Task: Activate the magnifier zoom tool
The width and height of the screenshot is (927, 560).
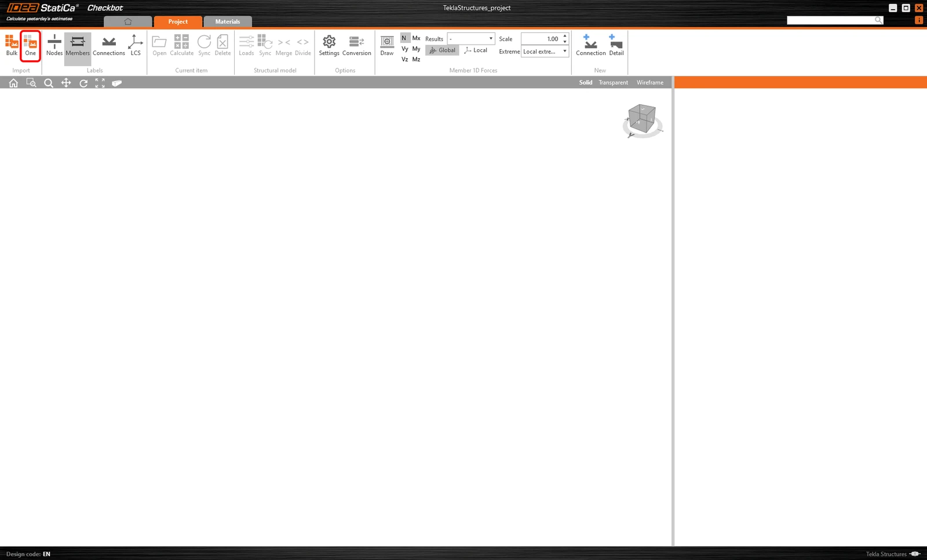Action: click(x=49, y=83)
